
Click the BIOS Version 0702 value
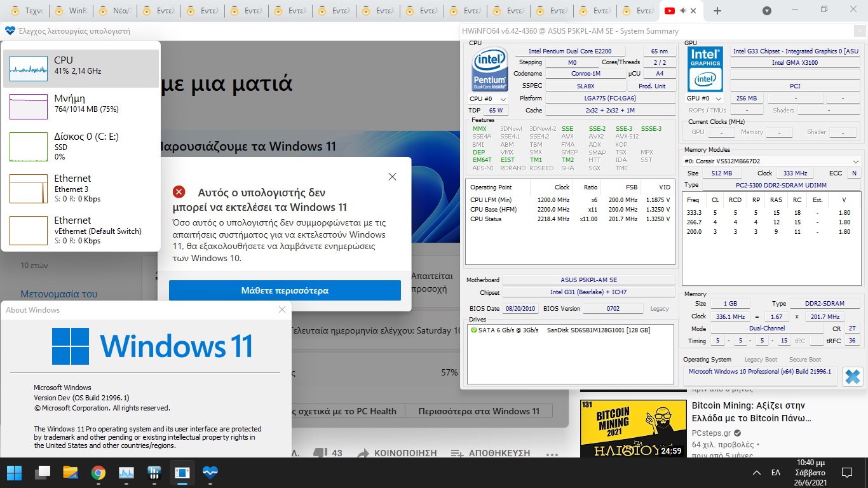coord(613,309)
